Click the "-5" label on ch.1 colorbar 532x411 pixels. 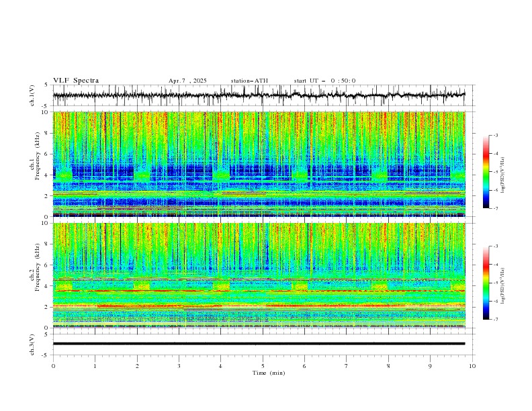coord(496,172)
